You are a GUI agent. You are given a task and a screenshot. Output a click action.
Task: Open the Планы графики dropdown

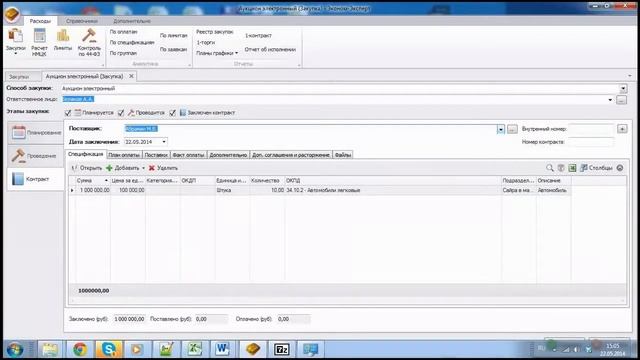(217, 53)
